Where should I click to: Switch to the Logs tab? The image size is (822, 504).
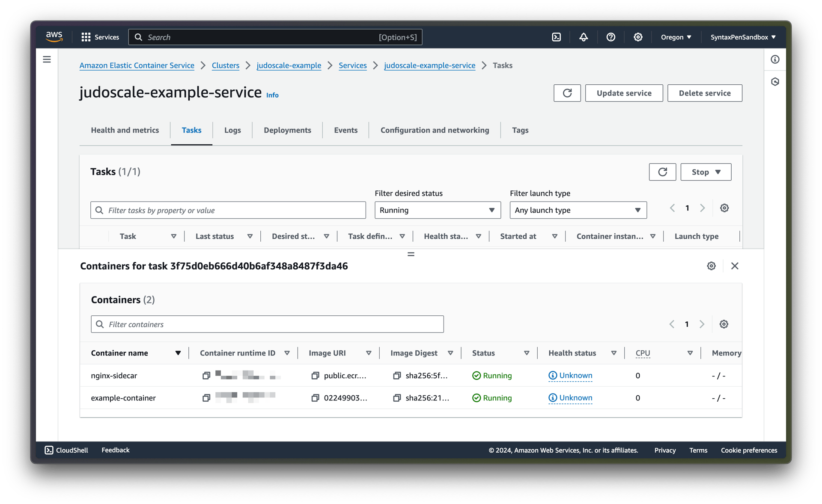tap(232, 130)
